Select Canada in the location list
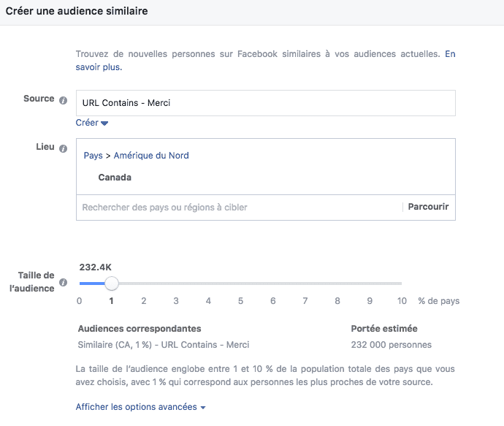Viewport: 504px width, 426px height. click(x=115, y=177)
